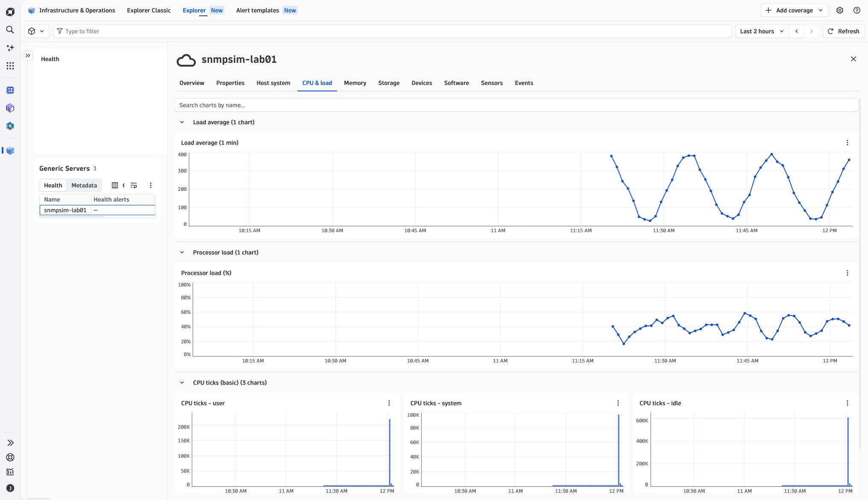Select Health view in Generic Servers
The image size is (868, 500).
pos(53,185)
